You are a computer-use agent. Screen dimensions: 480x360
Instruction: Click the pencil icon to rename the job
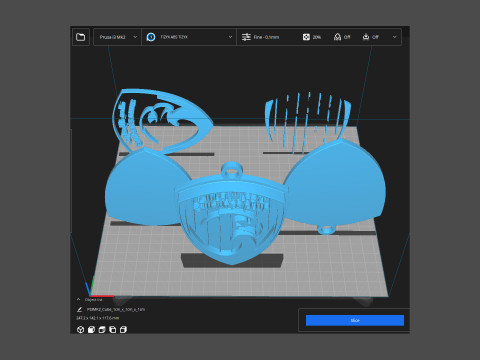click(x=79, y=310)
